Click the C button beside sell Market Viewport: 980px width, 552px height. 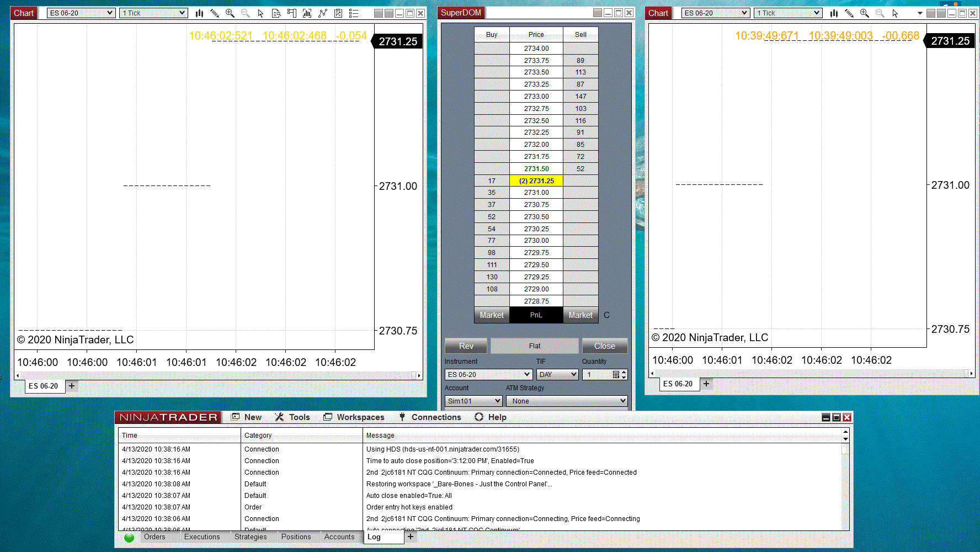click(x=606, y=315)
